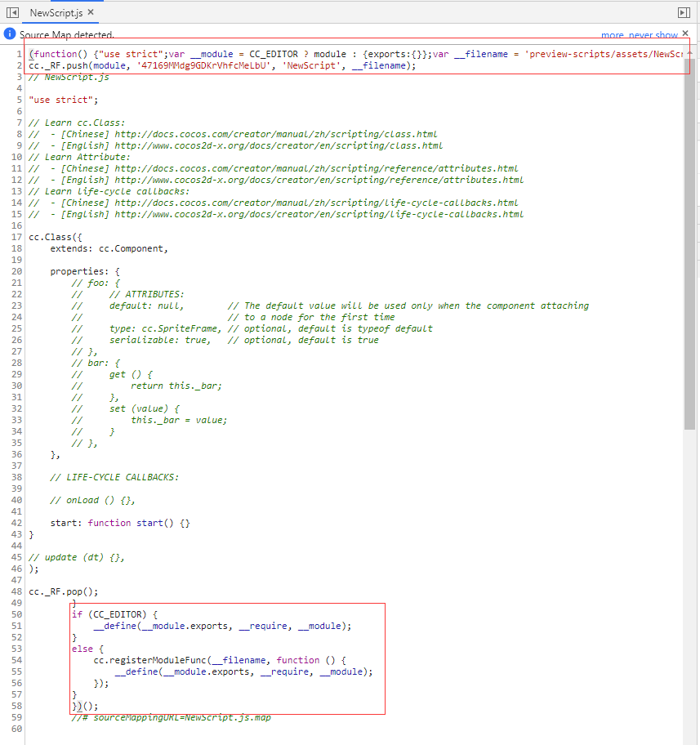Click the Chinese class.html docs URL comment

click(x=233, y=134)
